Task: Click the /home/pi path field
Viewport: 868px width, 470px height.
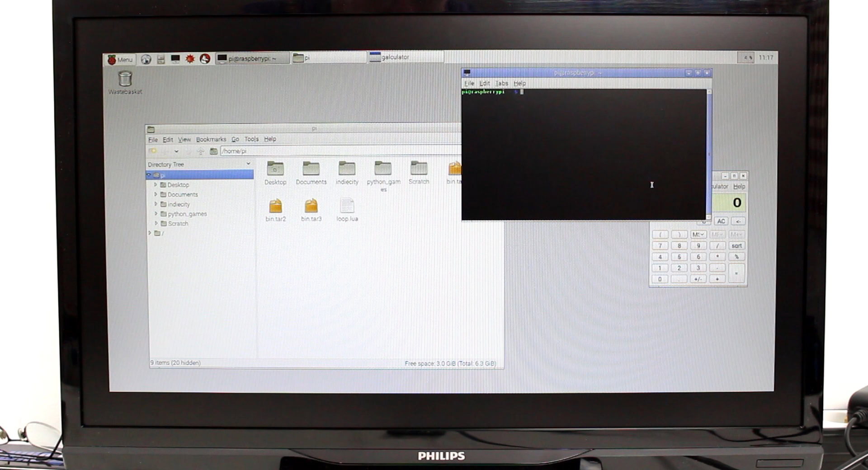Action: [x=341, y=151]
